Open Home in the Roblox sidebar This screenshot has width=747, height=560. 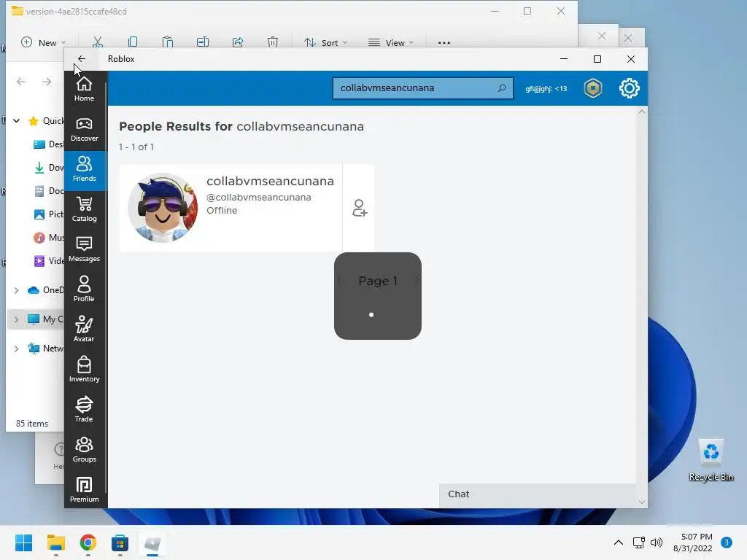85,89
